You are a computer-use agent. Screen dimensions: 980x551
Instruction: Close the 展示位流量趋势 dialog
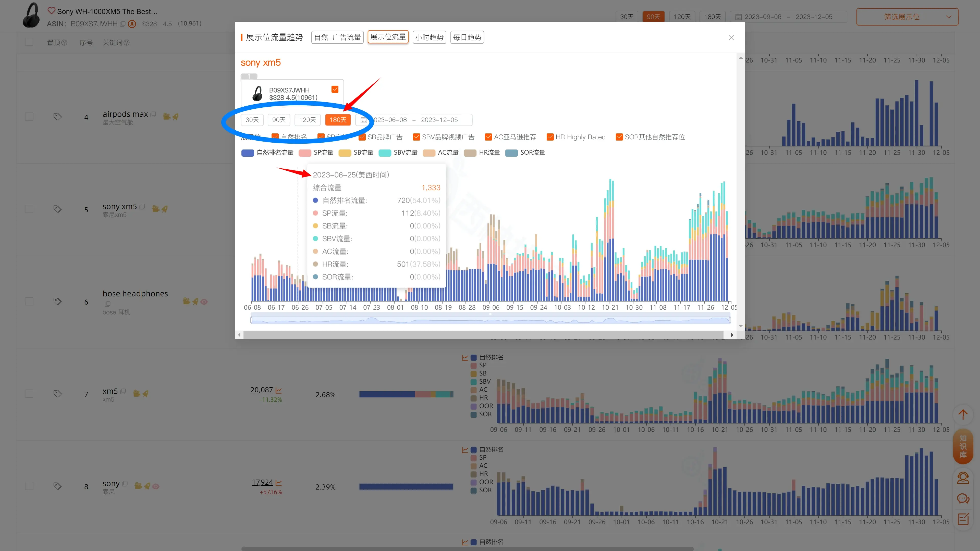[731, 38]
